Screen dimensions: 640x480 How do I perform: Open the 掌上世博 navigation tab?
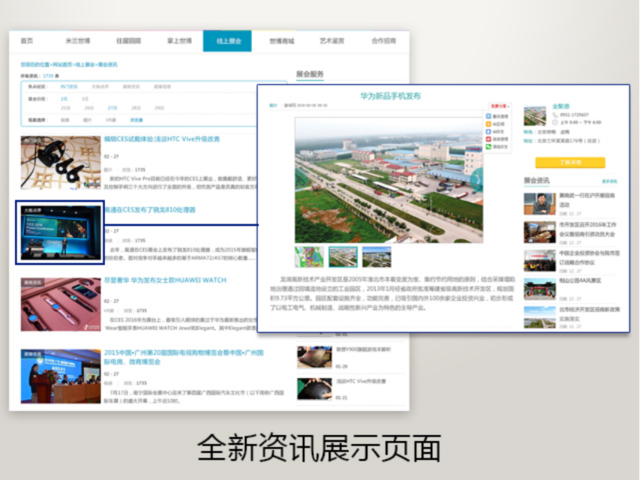(180, 41)
